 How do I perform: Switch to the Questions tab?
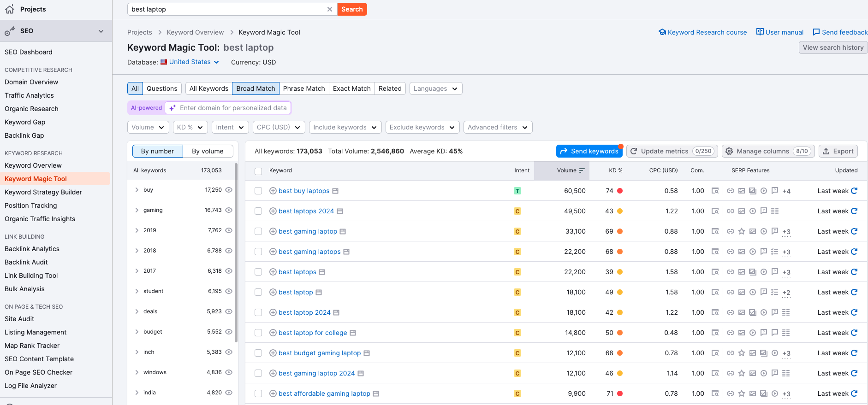pos(162,88)
